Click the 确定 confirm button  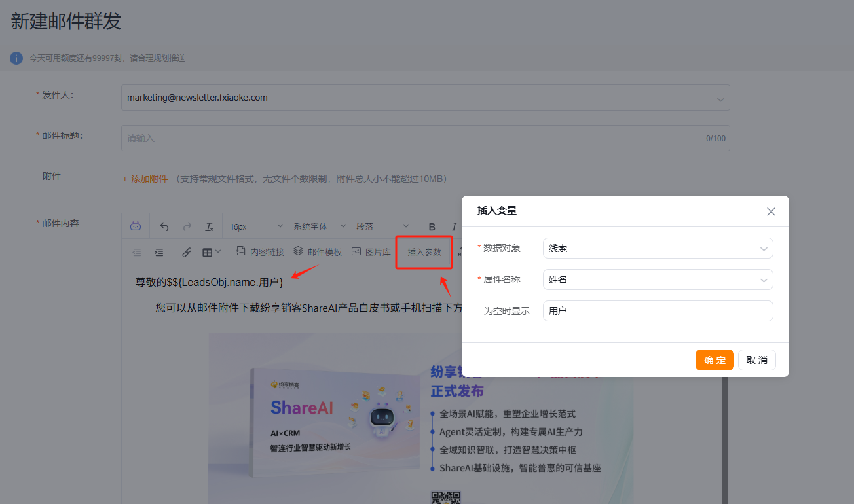pyautogui.click(x=715, y=360)
